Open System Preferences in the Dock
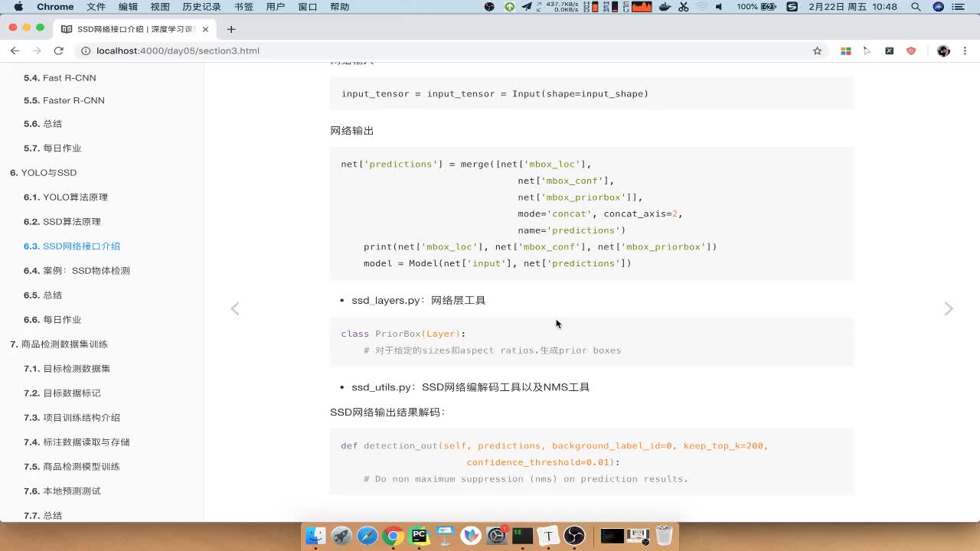Viewport: 980px width, 551px height. click(x=497, y=536)
